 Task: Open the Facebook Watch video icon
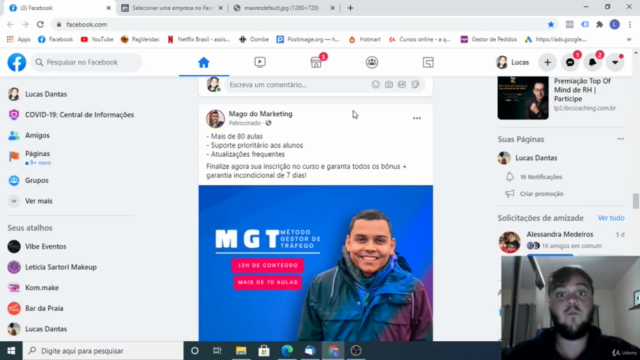click(x=260, y=62)
